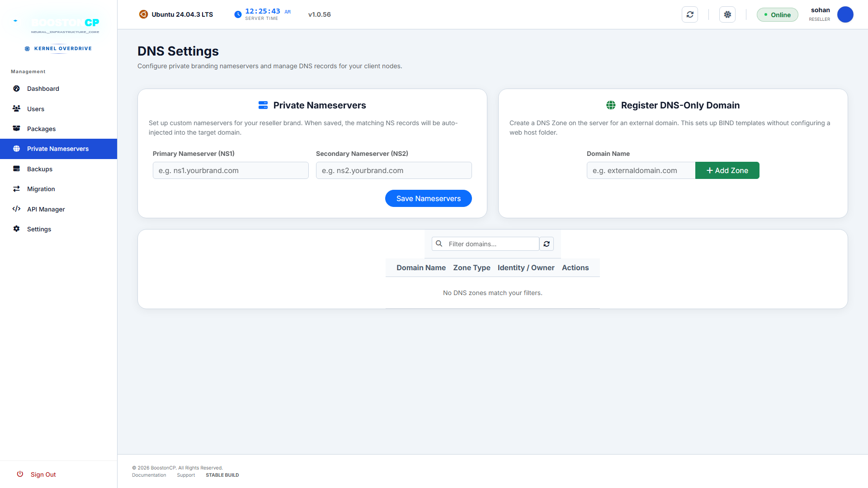868x488 pixels.
Task: Click the Dashboard gauge icon in sidebar
Action: click(16, 89)
